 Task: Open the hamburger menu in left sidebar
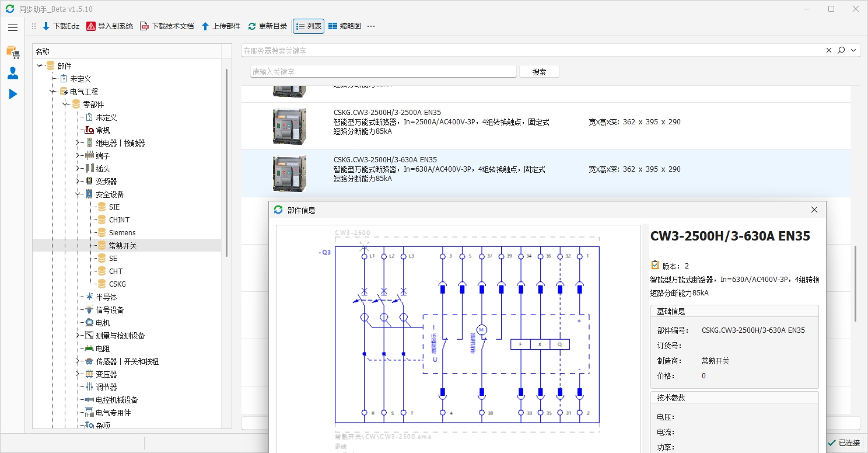click(x=13, y=27)
